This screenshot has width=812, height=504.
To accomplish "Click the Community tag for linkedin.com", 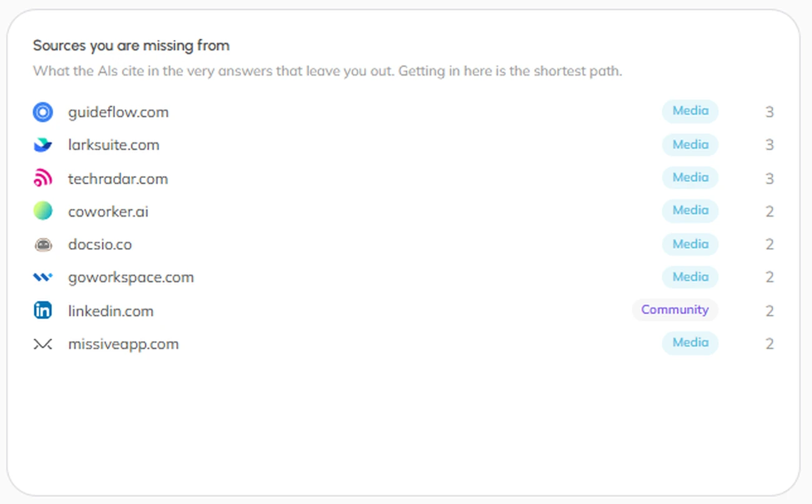I will (675, 310).
